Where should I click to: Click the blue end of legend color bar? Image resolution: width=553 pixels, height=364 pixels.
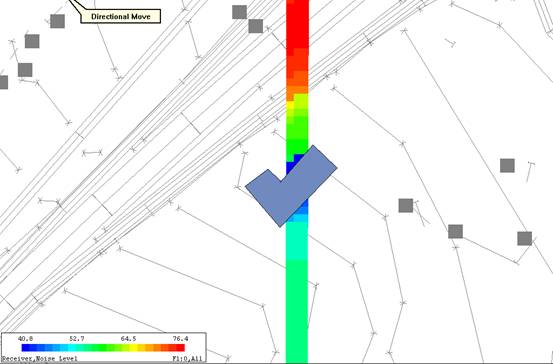pos(26,348)
